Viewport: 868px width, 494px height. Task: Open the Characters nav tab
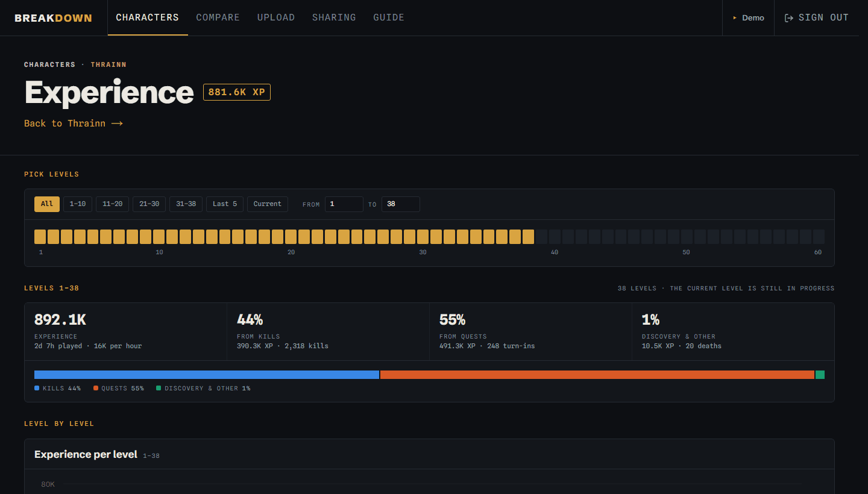[148, 17]
